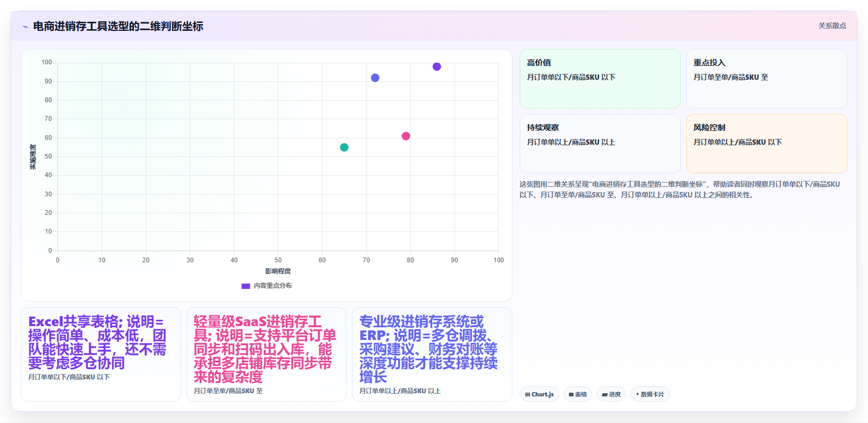
Task: Select the blue-indigo scatter data point
Action: 375,78
